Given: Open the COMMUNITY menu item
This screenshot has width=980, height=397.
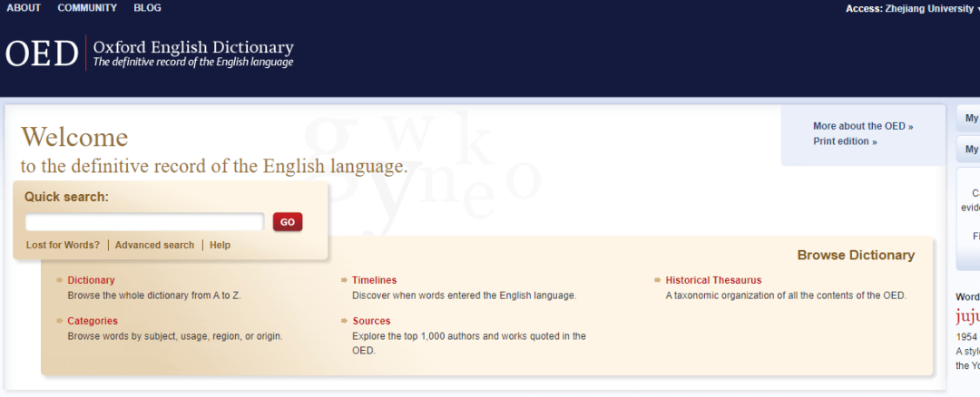Looking at the screenshot, I should coord(87,8).
